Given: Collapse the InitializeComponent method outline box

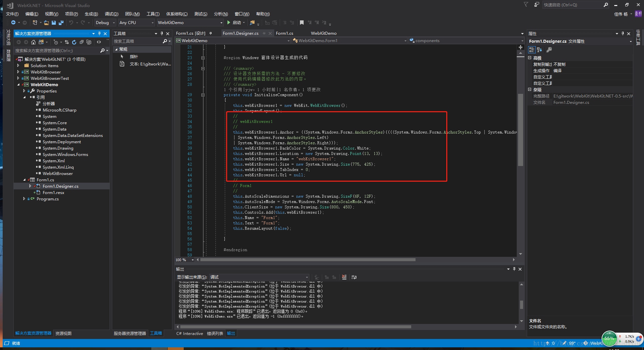Looking at the screenshot, I should 203,95.
